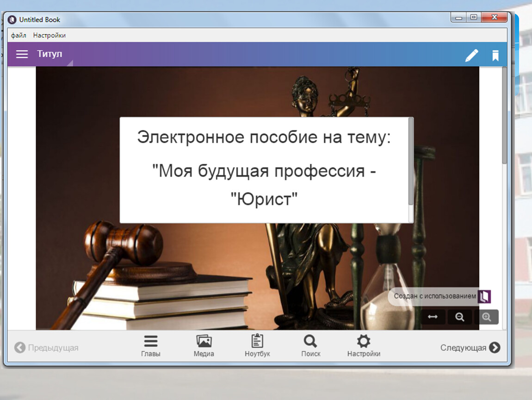Click the zoom out magnifier

click(460, 317)
